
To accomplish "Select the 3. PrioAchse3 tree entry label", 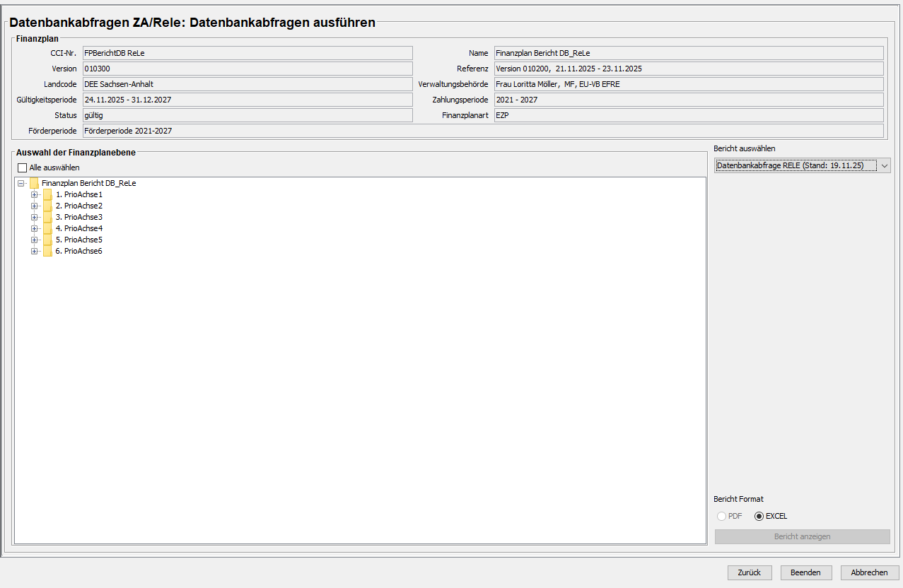I will point(78,218).
